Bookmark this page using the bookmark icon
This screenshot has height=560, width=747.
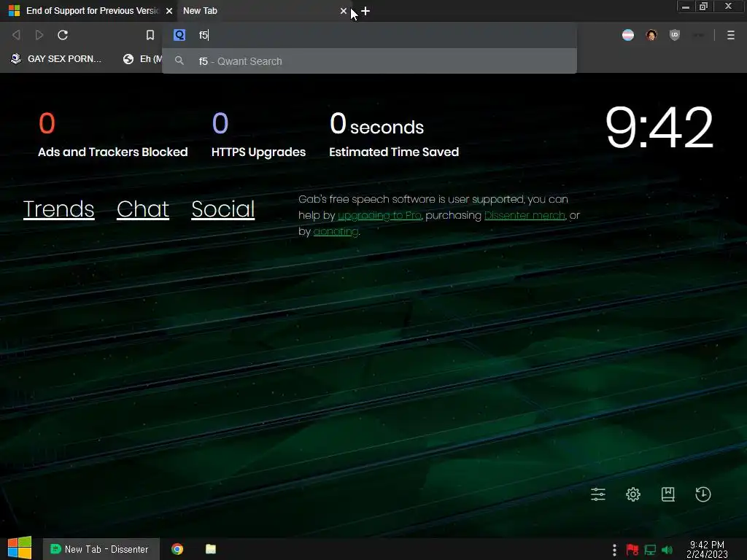150,35
